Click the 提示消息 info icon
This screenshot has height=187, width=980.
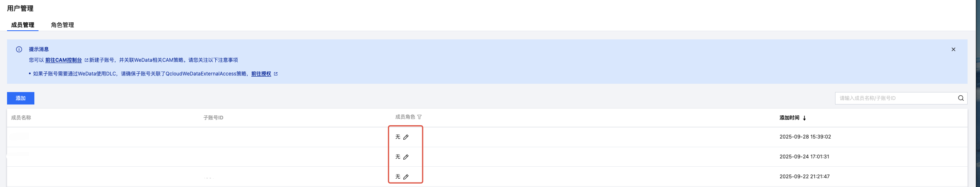coord(19,49)
